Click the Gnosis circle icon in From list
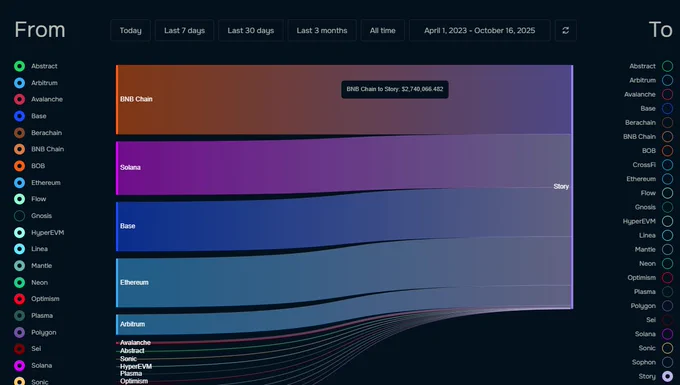Image resolution: width=680 pixels, height=385 pixels. pyautogui.click(x=20, y=215)
